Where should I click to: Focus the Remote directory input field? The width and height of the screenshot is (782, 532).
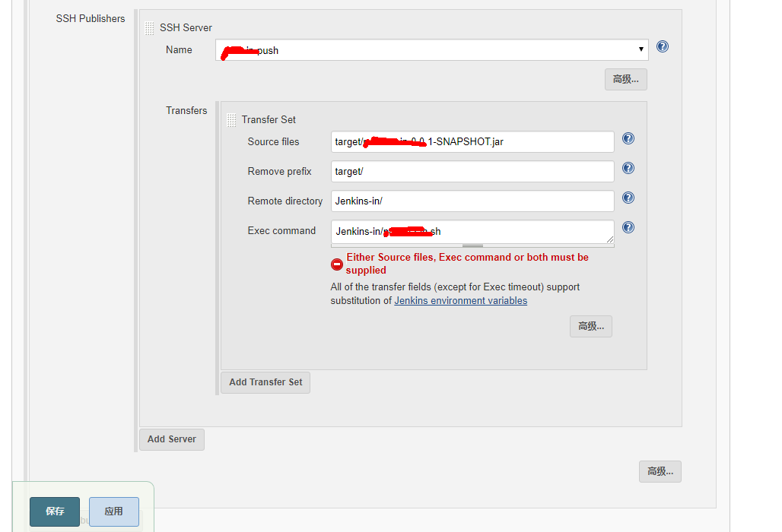(x=472, y=201)
